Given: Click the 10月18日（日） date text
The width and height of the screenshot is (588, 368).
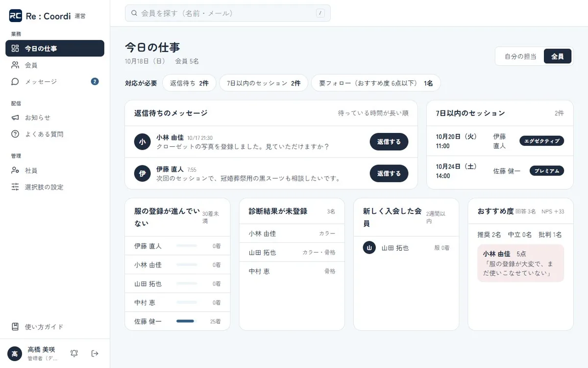Looking at the screenshot, I should [145, 61].
